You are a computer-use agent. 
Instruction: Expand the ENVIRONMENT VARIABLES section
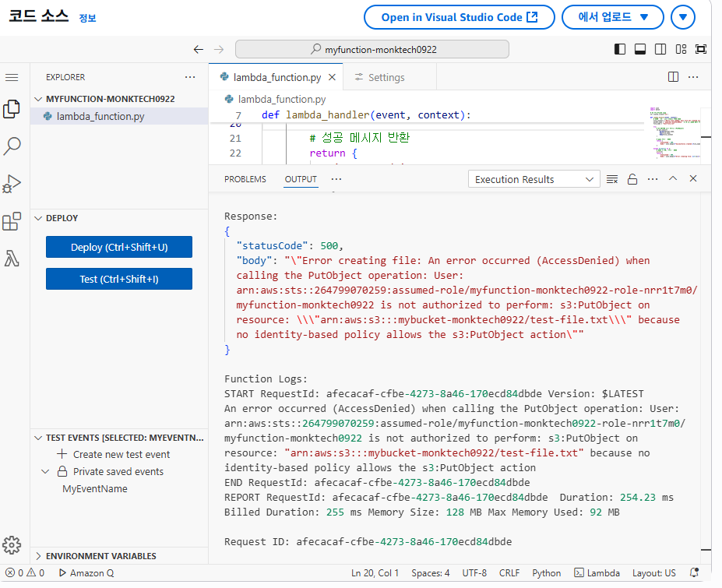[x=39, y=556]
